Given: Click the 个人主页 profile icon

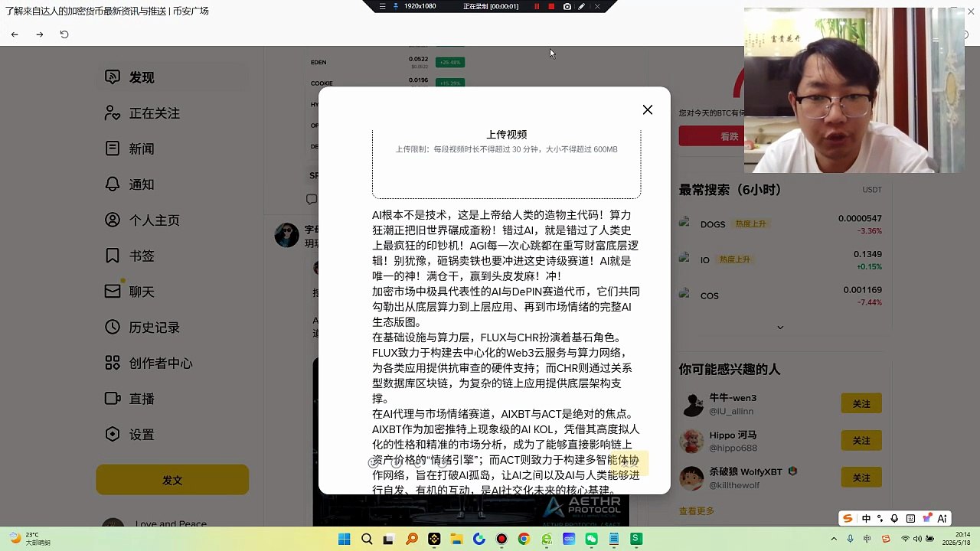Looking at the screenshot, I should [113, 220].
